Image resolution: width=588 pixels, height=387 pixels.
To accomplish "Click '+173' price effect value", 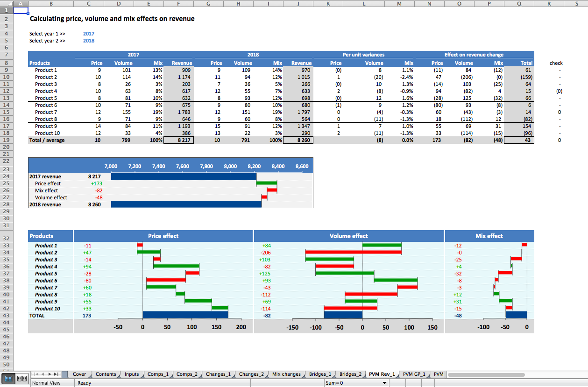I will pos(96,183).
